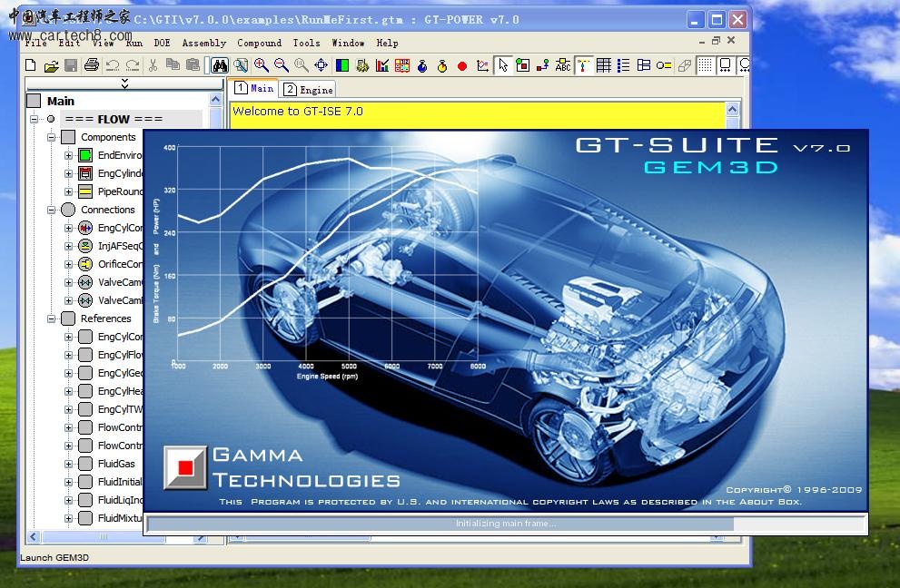Screen dimensions: 900x588
Task: Click the red stop octagon icon
Action: tap(462, 66)
